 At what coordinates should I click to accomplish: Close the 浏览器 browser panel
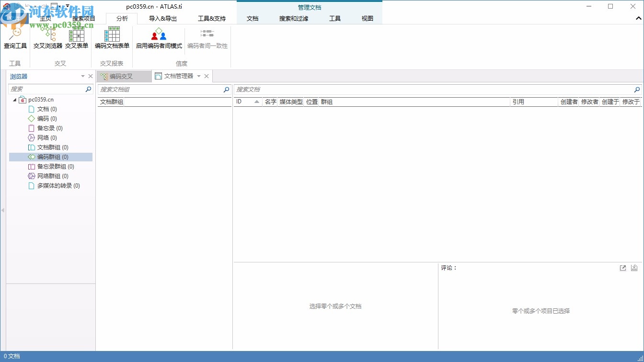(x=91, y=76)
